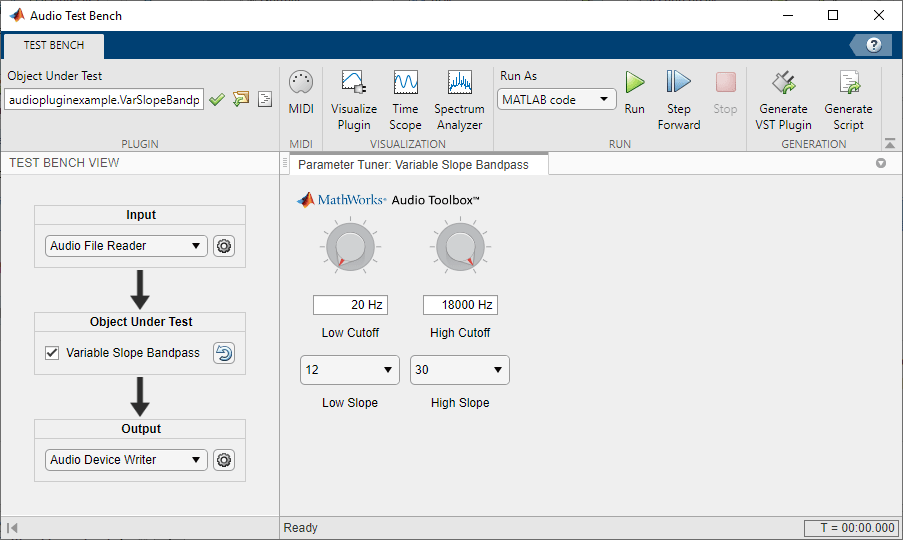
Task: Open the High Slope dropdown showing 30
Action: coord(460,370)
